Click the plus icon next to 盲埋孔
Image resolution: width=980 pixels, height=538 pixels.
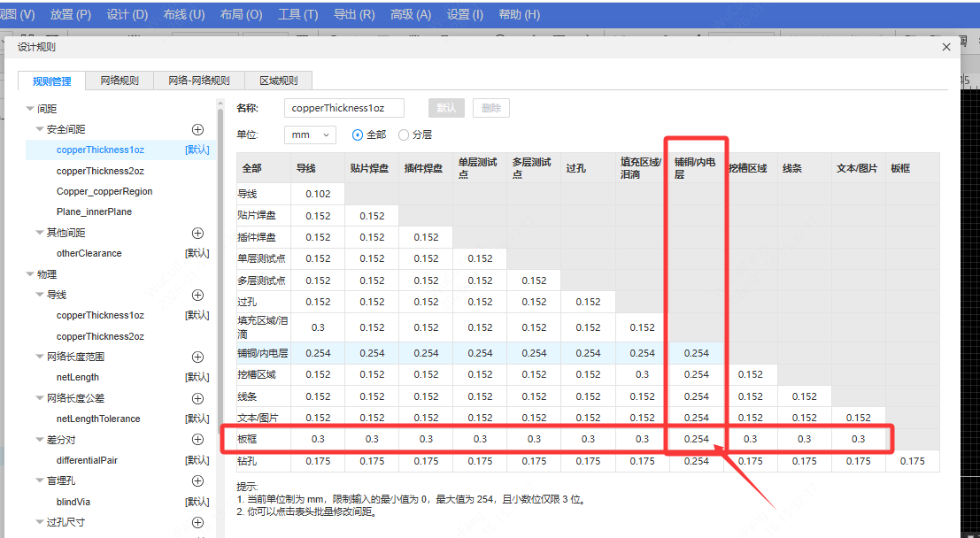tap(198, 480)
